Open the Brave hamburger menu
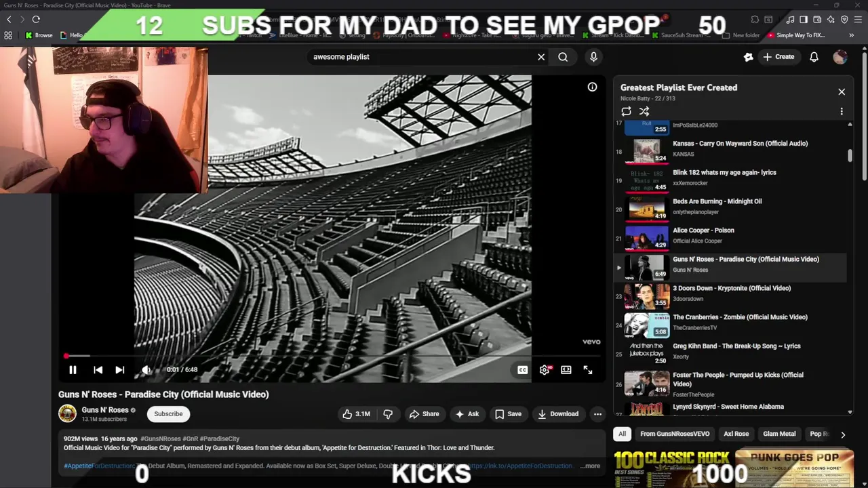The height and width of the screenshot is (488, 868). 858,20
